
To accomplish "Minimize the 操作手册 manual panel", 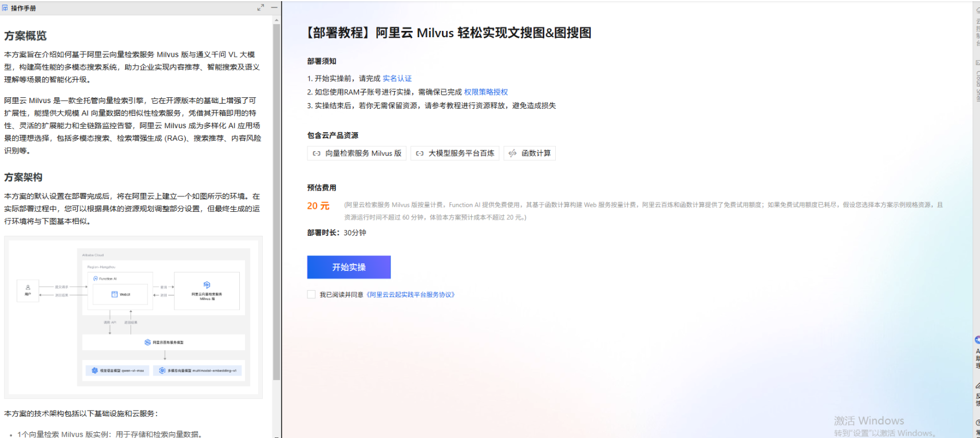I will pos(274,7).
